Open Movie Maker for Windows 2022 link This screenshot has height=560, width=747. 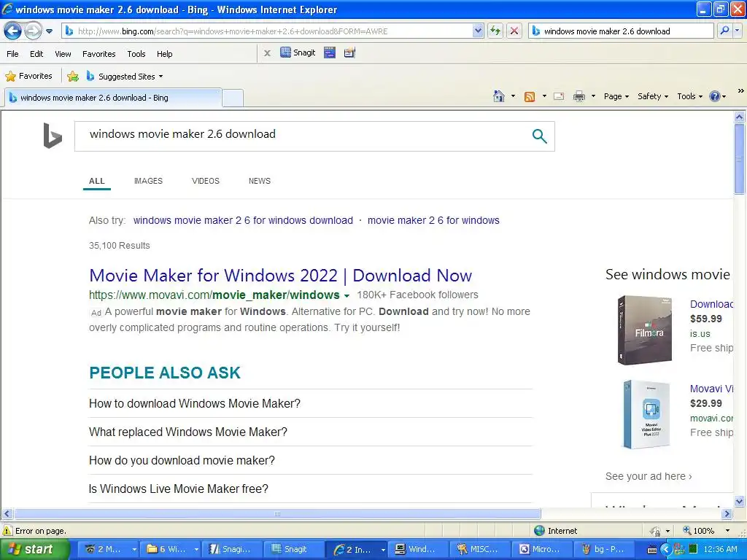click(281, 275)
